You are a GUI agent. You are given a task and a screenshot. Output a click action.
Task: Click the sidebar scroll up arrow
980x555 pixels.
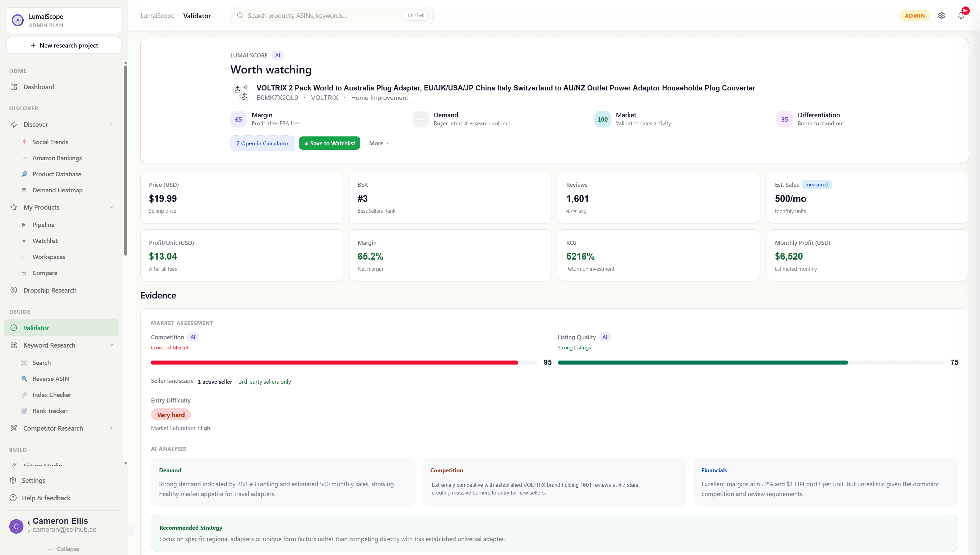(125, 63)
